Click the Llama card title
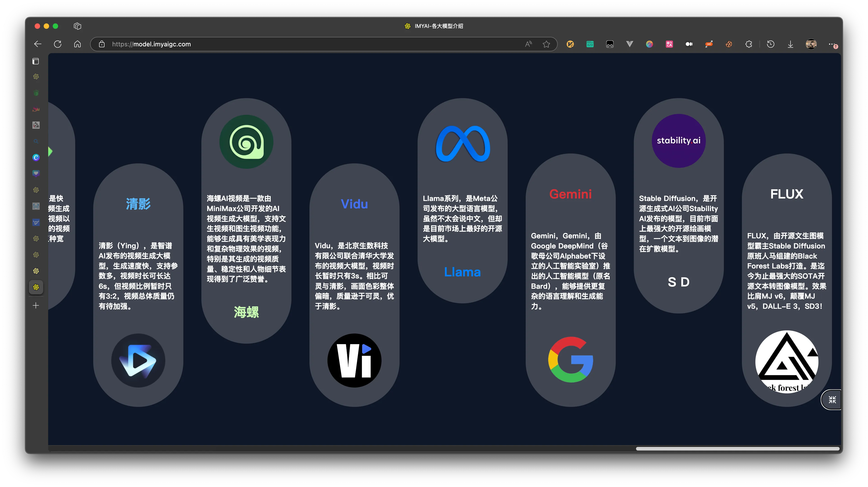 (462, 272)
